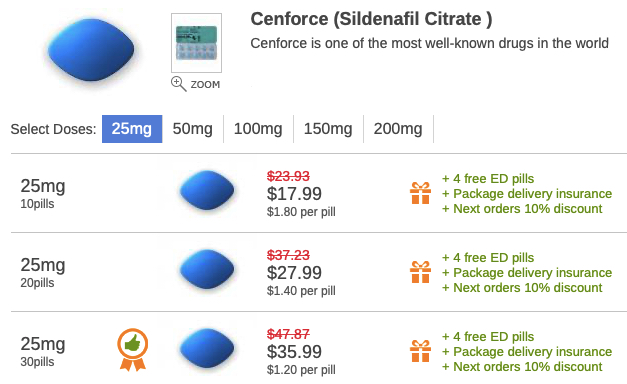Click the gift icon in 10pills row
The image size is (627, 384).
tap(420, 193)
